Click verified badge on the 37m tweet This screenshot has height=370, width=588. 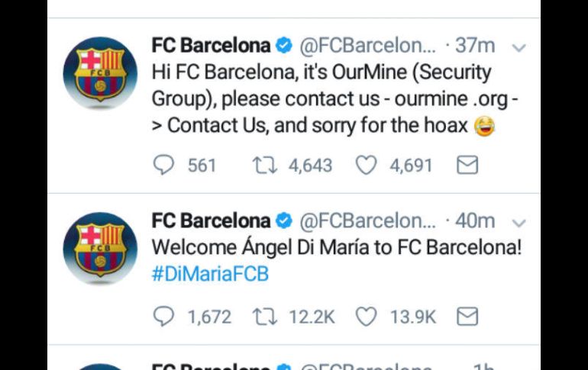(284, 47)
